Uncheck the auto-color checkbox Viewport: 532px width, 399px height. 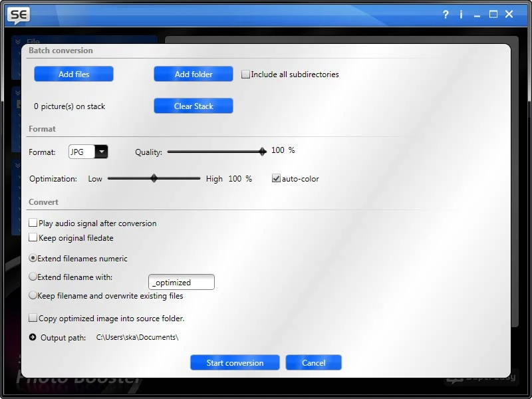276,178
